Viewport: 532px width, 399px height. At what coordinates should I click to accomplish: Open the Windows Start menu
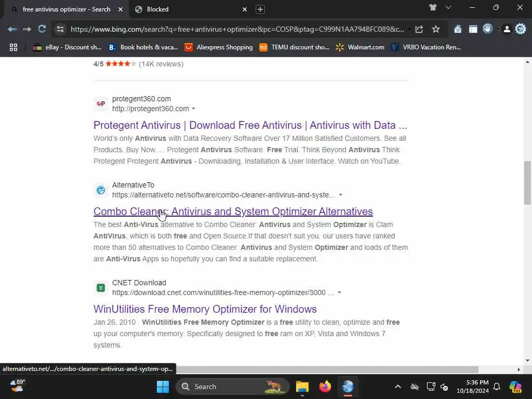click(x=163, y=387)
